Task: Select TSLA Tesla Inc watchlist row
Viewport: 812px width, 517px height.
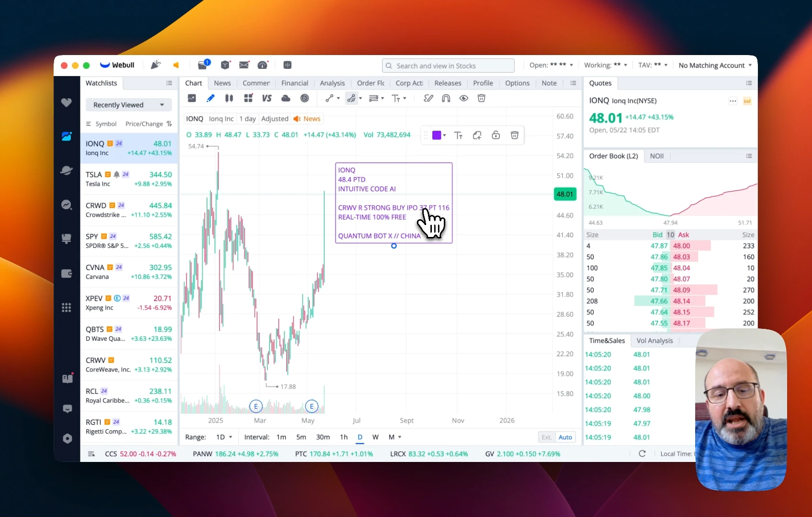Action: [129, 179]
